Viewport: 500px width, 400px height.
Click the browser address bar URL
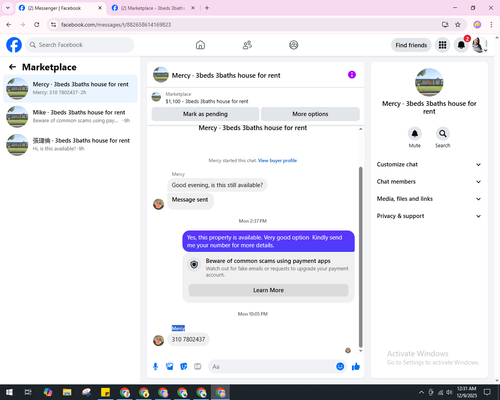pos(116,25)
